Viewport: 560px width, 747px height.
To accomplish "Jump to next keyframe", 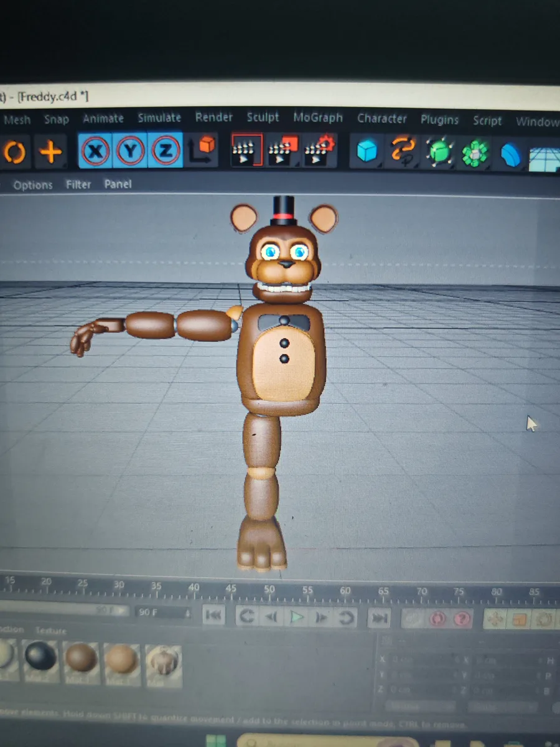I will 347,618.
